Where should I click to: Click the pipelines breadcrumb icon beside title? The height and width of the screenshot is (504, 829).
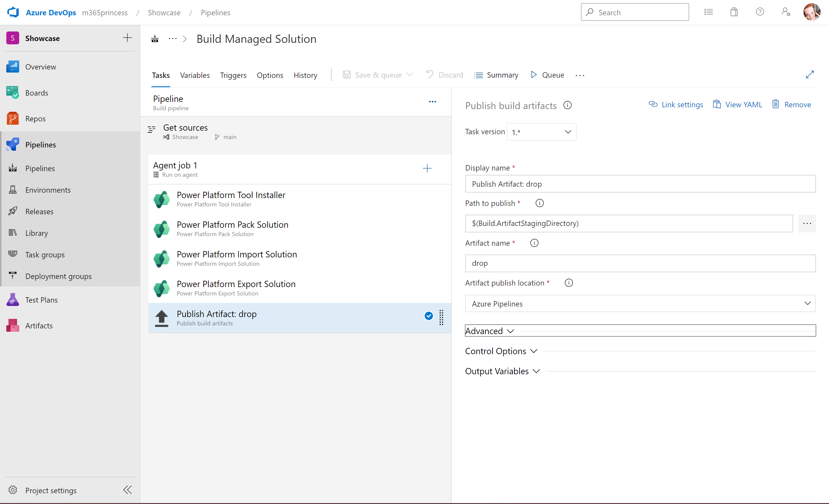(x=155, y=39)
